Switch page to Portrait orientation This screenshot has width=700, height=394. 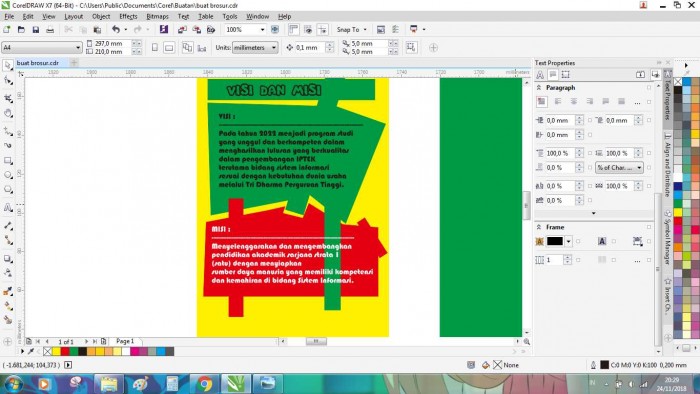click(155, 47)
